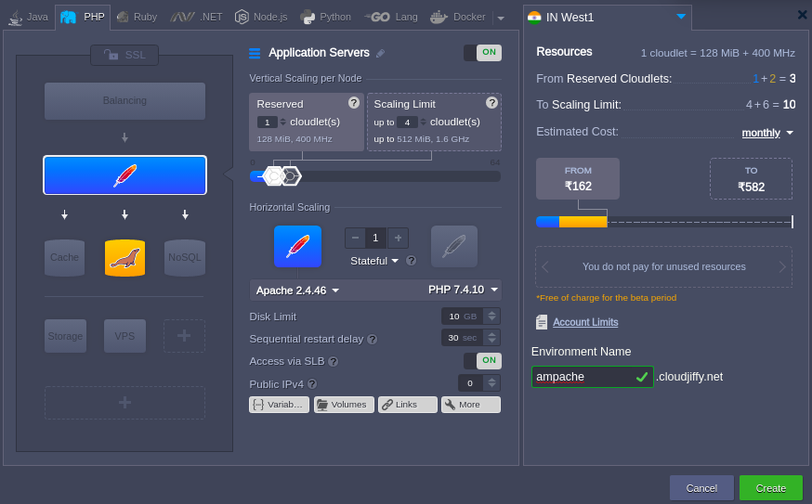This screenshot has height=504, width=812.
Task: Add a Balancing node
Action: 124,101
